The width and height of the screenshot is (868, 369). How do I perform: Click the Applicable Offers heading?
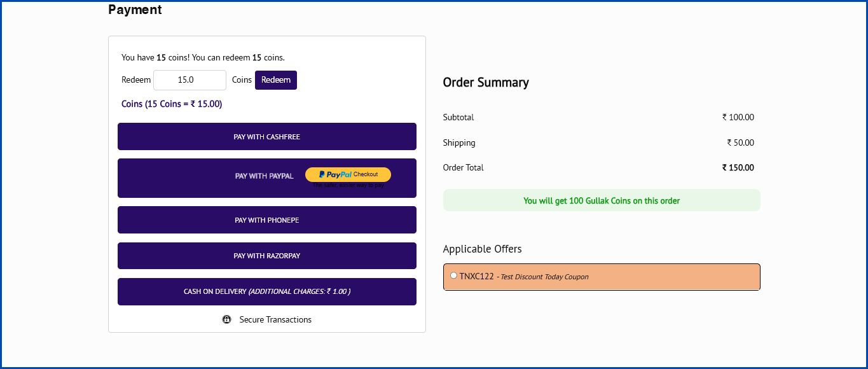click(482, 249)
